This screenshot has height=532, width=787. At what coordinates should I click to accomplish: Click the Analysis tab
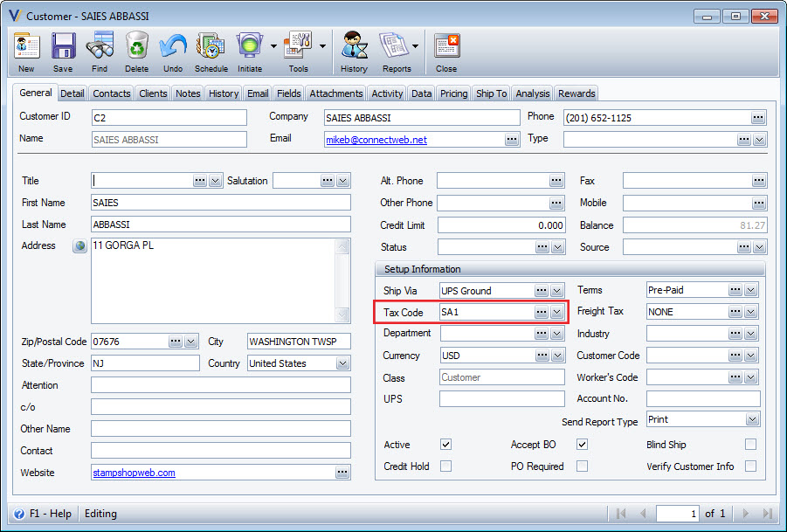click(533, 93)
